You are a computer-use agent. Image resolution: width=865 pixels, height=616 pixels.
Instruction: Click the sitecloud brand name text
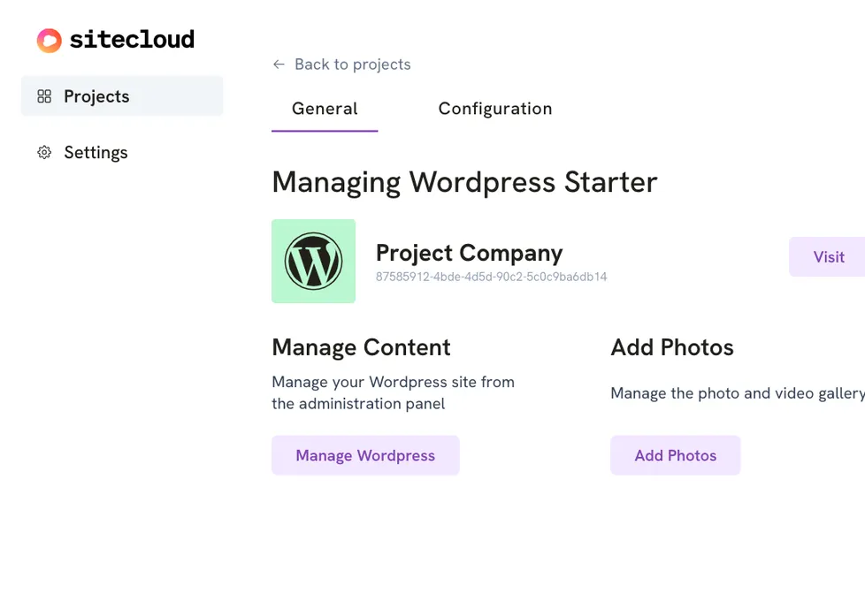132,40
